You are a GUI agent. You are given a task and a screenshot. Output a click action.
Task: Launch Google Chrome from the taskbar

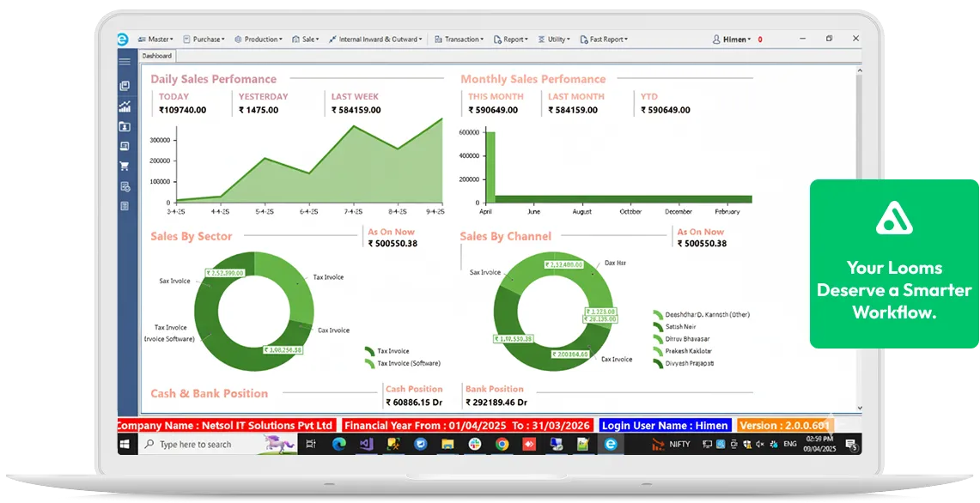click(502, 445)
